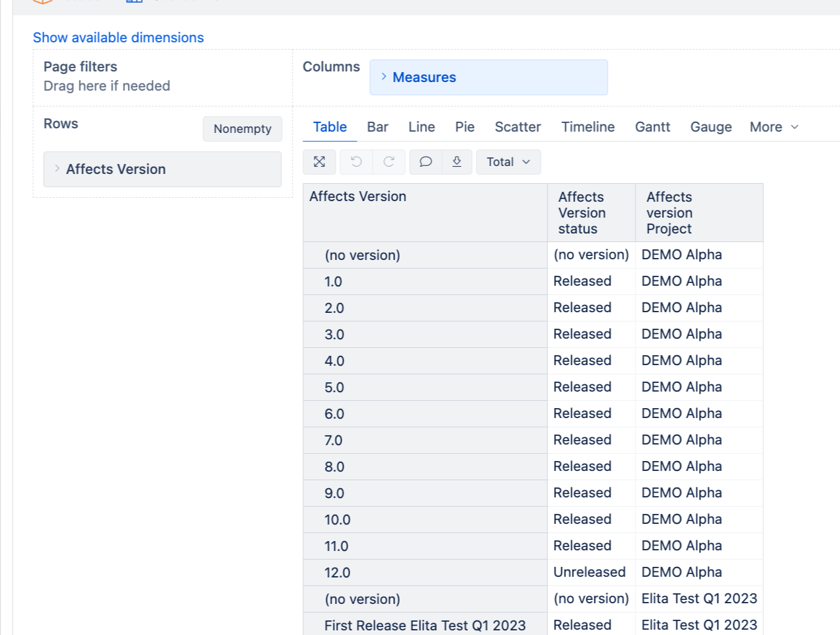Viewport: 840px width, 635px height.
Task: Expand the Affects Version rows dimension
Action: coord(58,169)
